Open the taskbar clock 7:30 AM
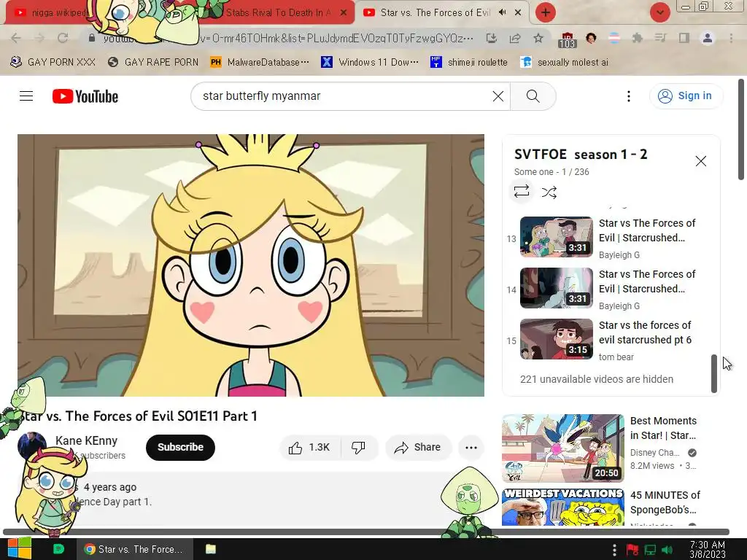 point(708,549)
